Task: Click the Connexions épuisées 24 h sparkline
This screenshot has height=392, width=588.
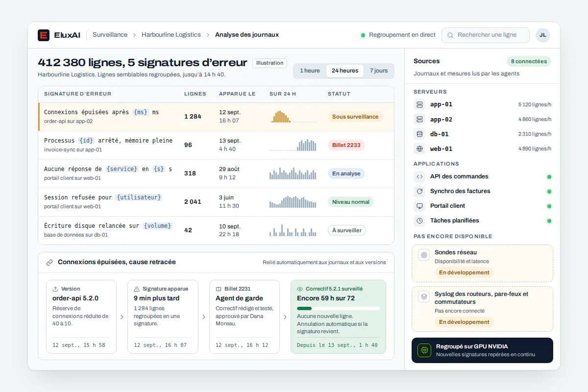Action: [293, 117]
